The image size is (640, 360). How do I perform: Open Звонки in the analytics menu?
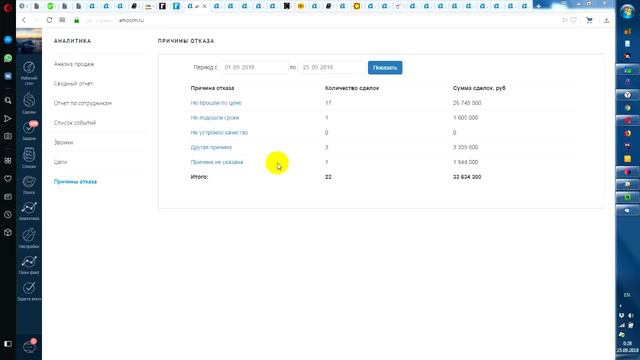[x=63, y=142]
